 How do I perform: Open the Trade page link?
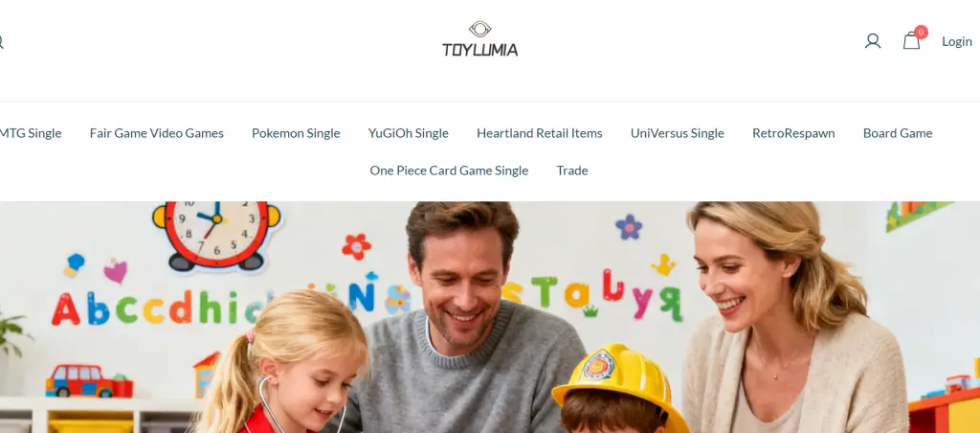point(572,171)
